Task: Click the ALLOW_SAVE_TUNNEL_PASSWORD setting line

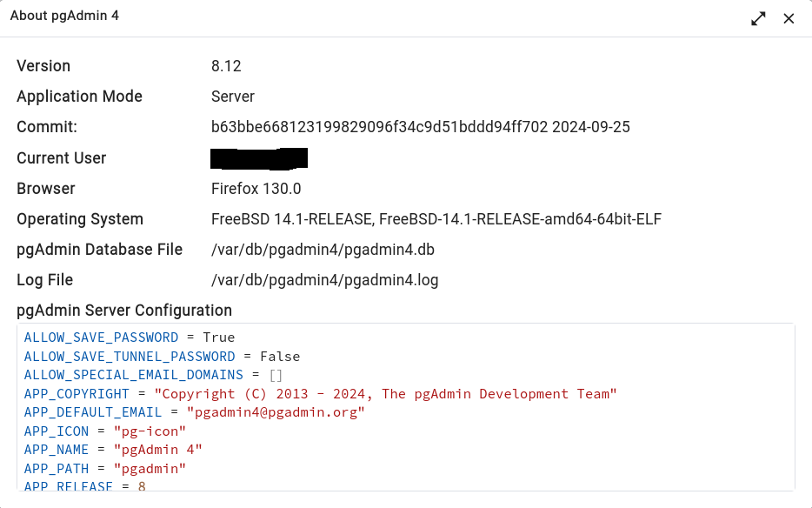Action: tap(162, 357)
